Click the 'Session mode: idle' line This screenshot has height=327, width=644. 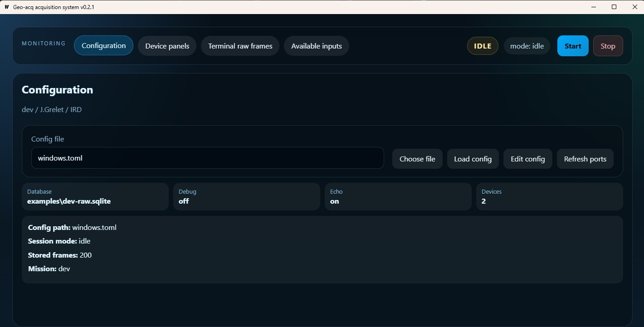click(x=59, y=241)
